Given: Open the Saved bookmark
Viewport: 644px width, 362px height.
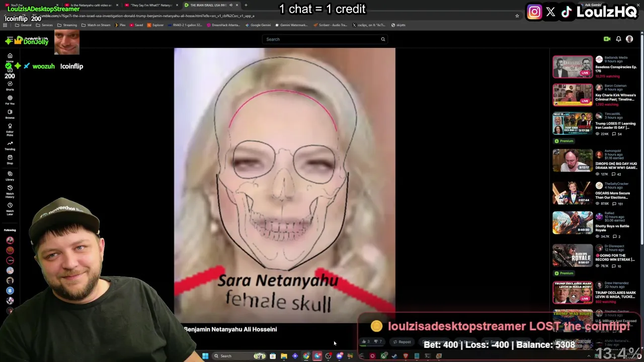Looking at the screenshot, I should pos(136,25).
